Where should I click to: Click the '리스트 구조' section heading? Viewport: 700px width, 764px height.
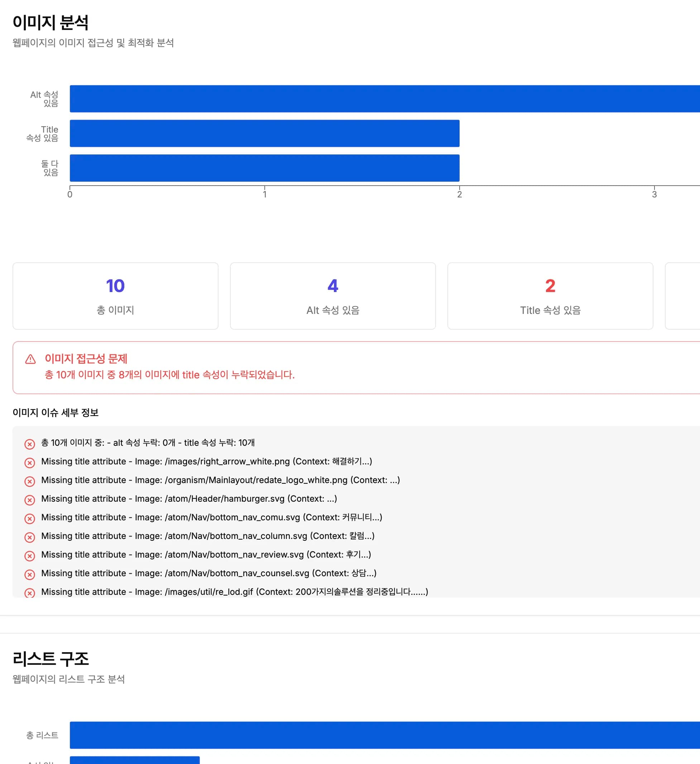point(52,658)
